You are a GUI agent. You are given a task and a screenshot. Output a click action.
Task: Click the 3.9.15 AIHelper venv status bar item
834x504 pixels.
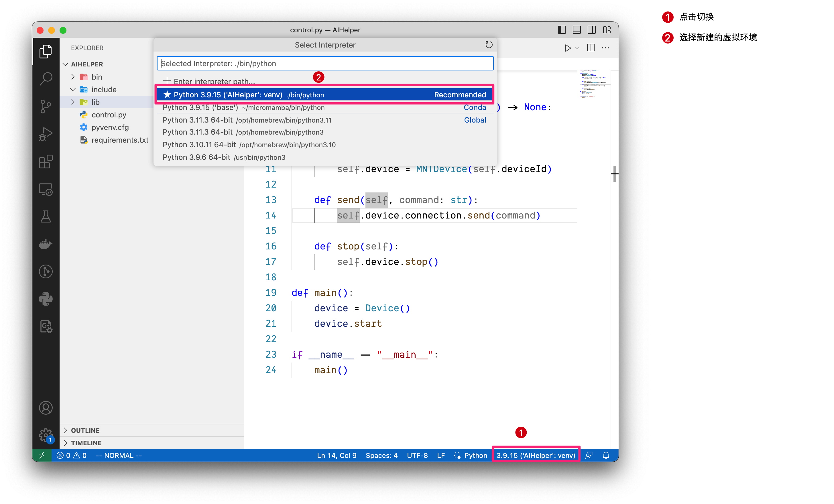tap(536, 455)
